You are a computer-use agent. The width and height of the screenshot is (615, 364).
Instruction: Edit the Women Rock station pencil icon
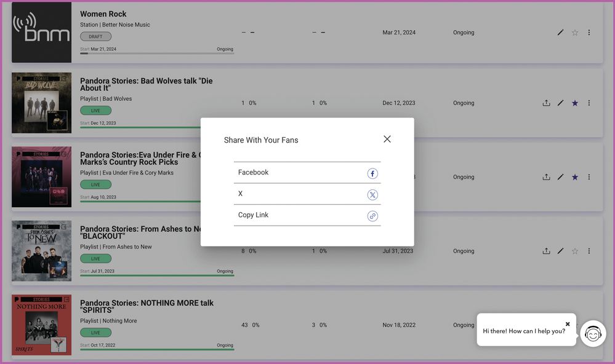pos(560,33)
